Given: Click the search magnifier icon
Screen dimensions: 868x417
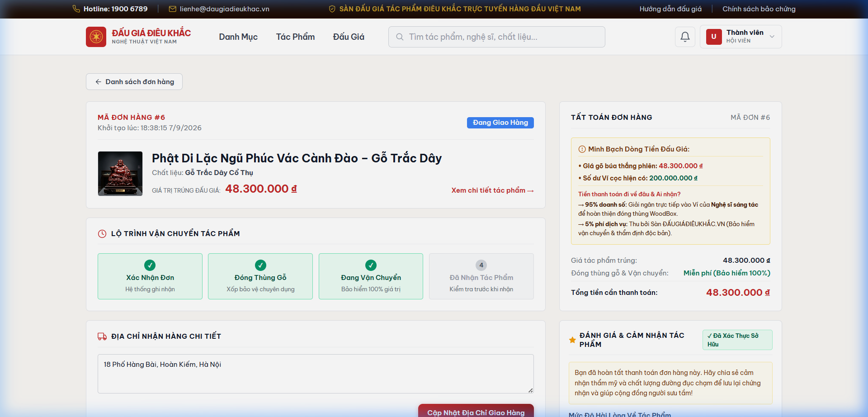Looking at the screenshot, I should (400, 37).
